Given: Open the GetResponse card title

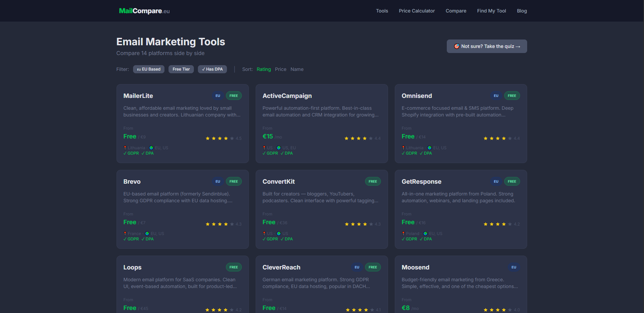Looking at the screenshot, I should click(x=421, y=182).
